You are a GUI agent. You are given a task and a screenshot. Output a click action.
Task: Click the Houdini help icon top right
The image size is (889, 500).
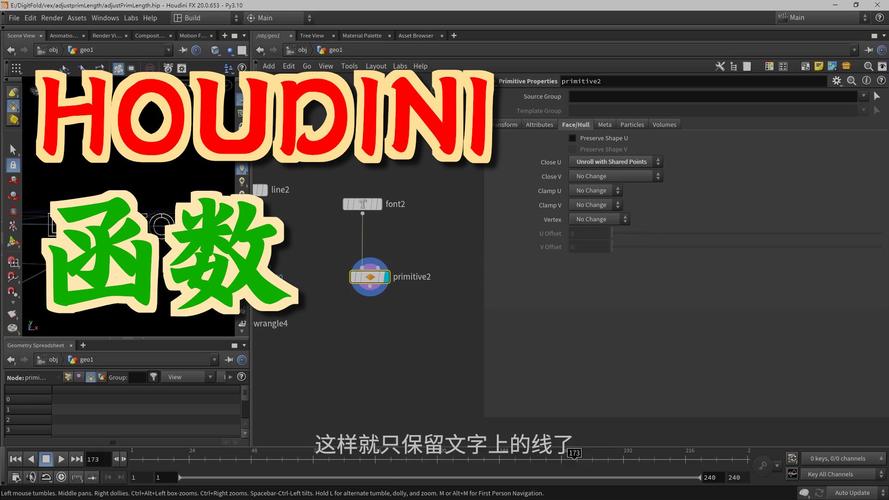[x=879, y=18]
